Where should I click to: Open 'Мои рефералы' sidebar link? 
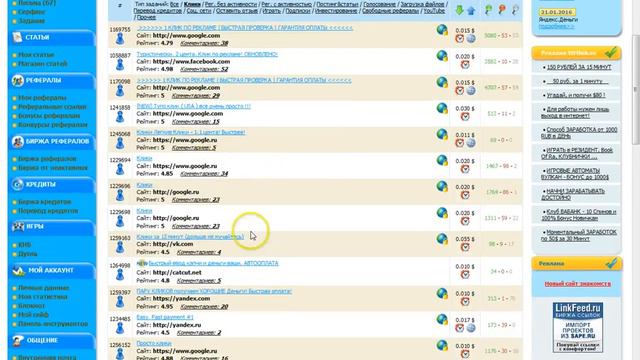42,98
